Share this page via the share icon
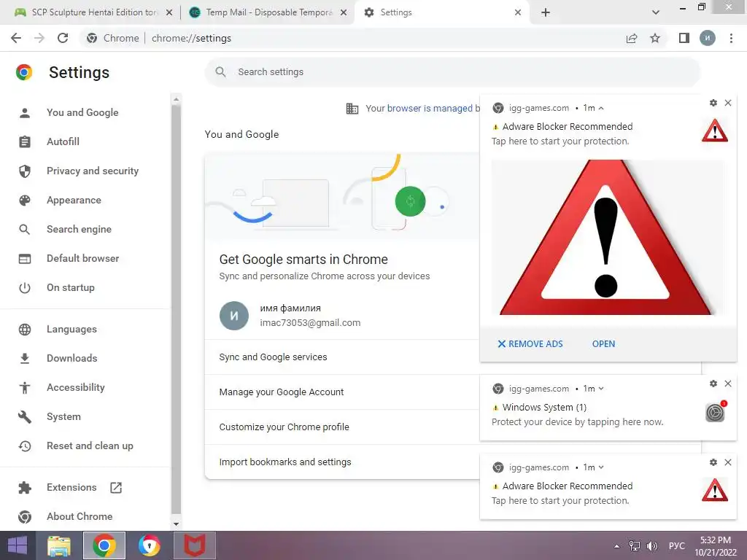This screenshot has width=747, height=560. tap(632, 38)
